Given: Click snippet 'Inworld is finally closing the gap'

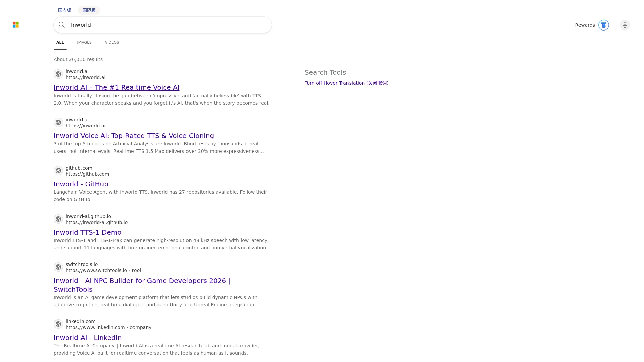Looking at the screenshot, I should point(161,99).
